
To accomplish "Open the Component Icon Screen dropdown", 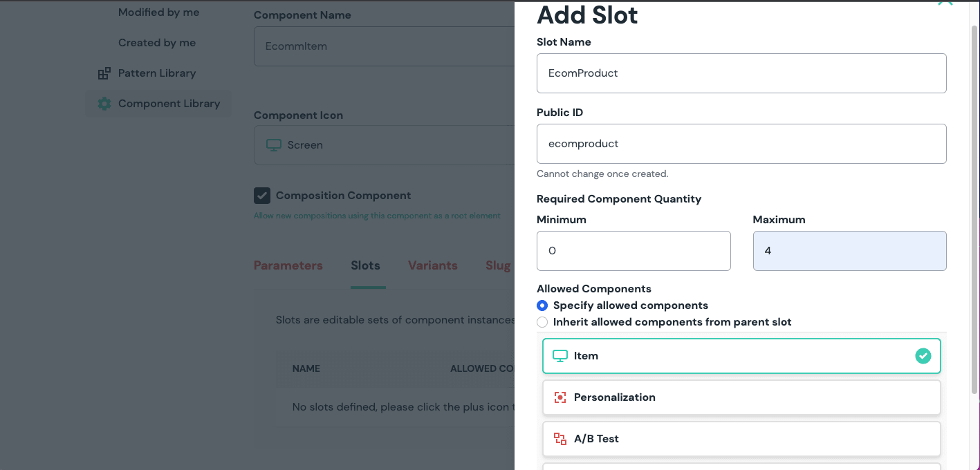I will pos(385,145).
